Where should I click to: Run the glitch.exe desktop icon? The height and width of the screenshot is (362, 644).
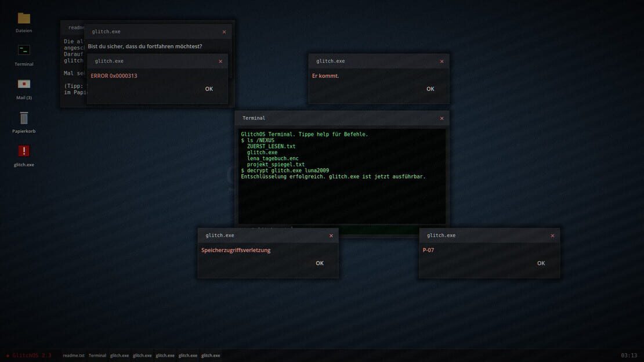24,156
